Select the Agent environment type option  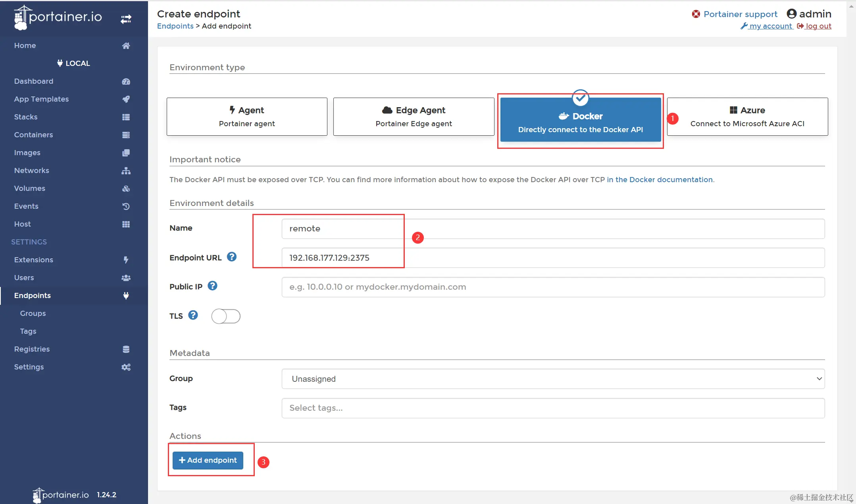pyautogui.click(x=247, y=117)
